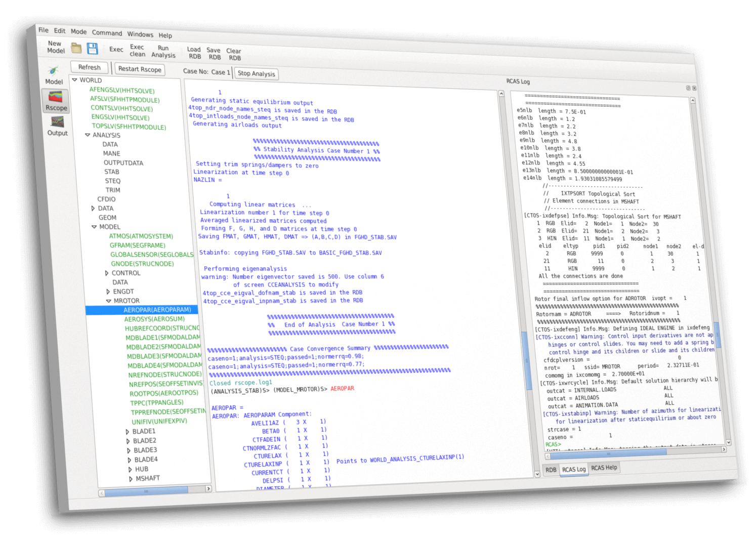Switch to the RCAS Log tab
Image resolution: width=756 pixels, height=539 pixels.
point(574,469)
